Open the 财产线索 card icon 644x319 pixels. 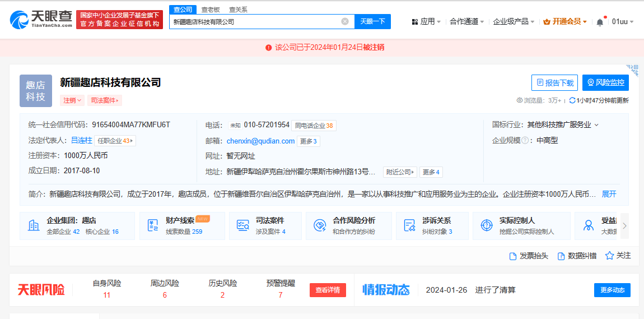pos(153,225)
